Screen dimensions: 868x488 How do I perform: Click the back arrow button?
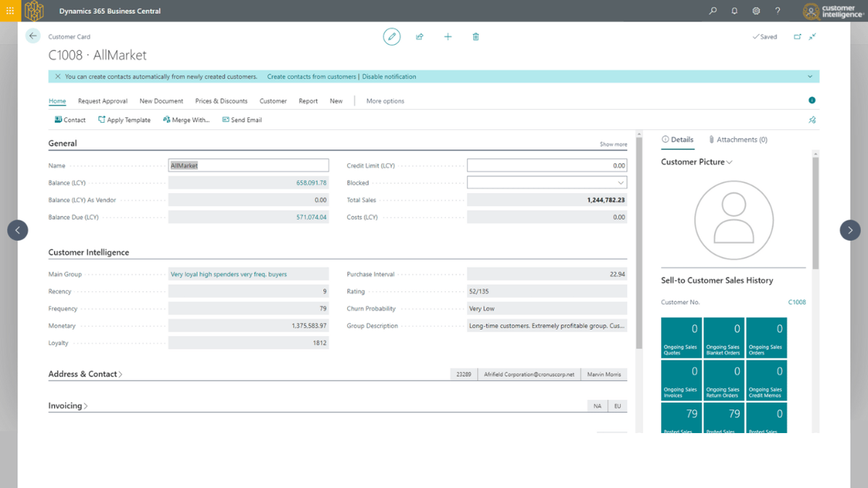pyautogui.click(x=33, y=36)
